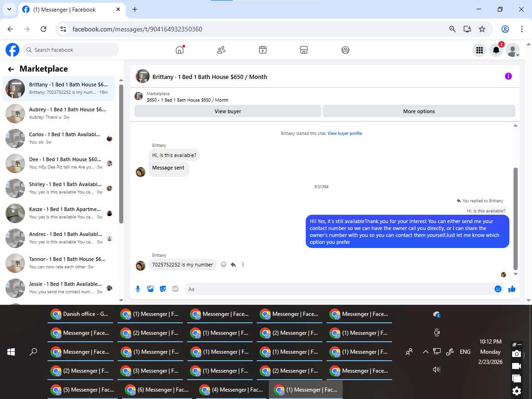Open the purple conversation information icon
This screenshot has width=532, height=399.
click(x=508, y=76)
